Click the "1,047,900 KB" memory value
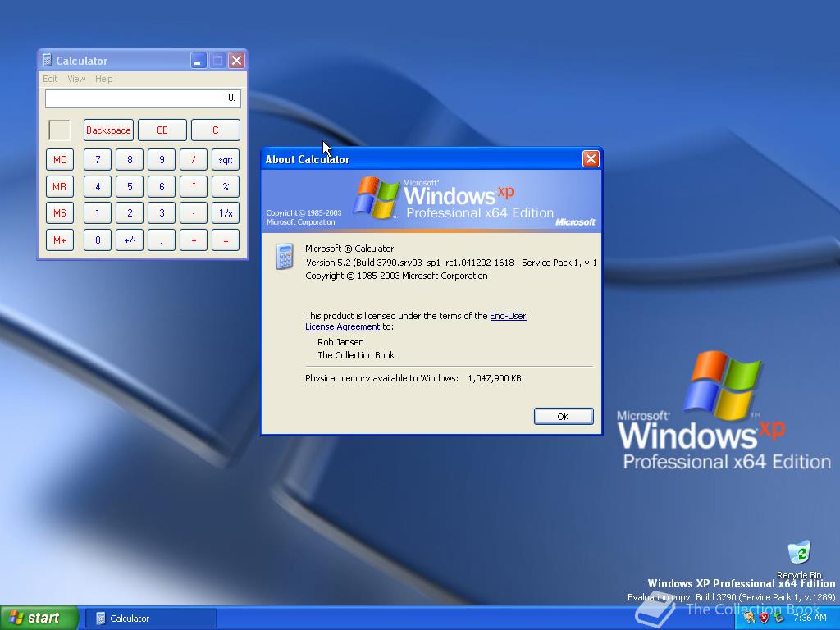Screen dimensions: 840x630 (x=495, y=378)
